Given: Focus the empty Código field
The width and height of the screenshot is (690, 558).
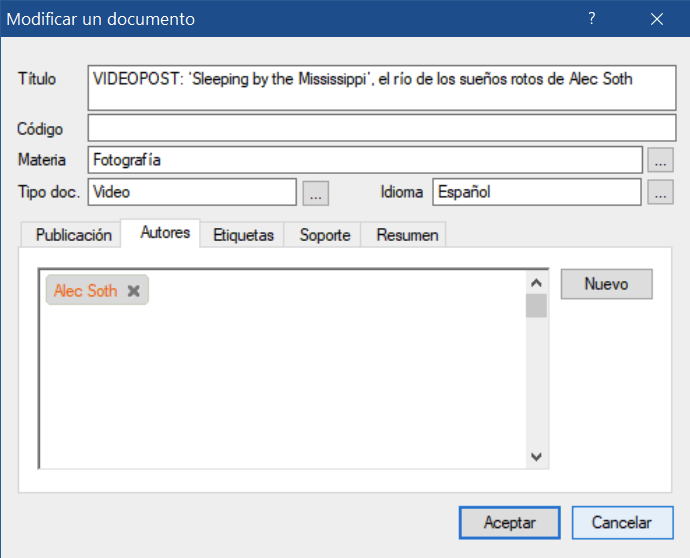Looking at the screenshot, I should click(382, 129).
